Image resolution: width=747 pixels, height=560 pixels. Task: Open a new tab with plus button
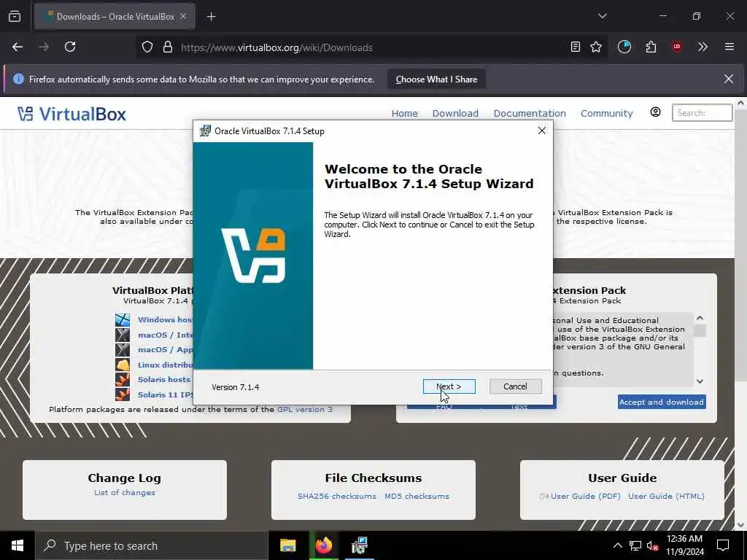point(212,17)
